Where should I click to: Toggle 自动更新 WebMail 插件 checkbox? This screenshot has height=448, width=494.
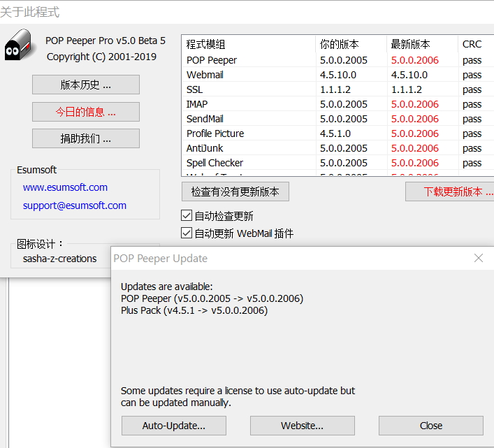(187, 233)
